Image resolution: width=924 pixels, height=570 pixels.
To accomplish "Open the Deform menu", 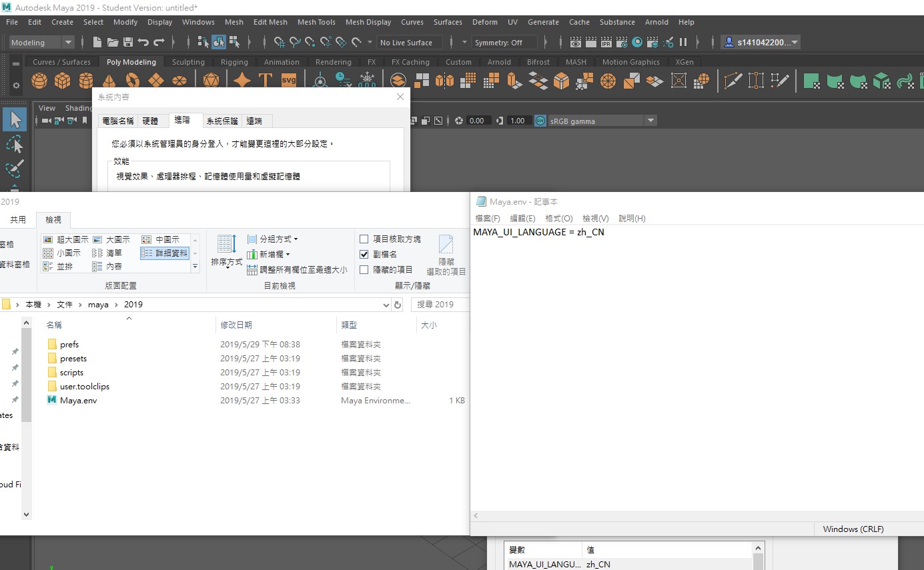I will 485,22.
